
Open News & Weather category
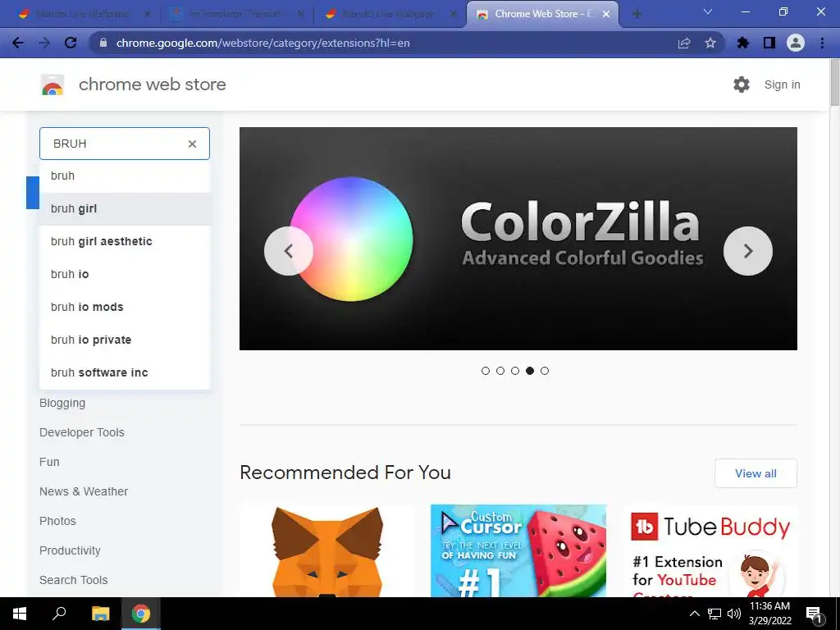point(84,491)
